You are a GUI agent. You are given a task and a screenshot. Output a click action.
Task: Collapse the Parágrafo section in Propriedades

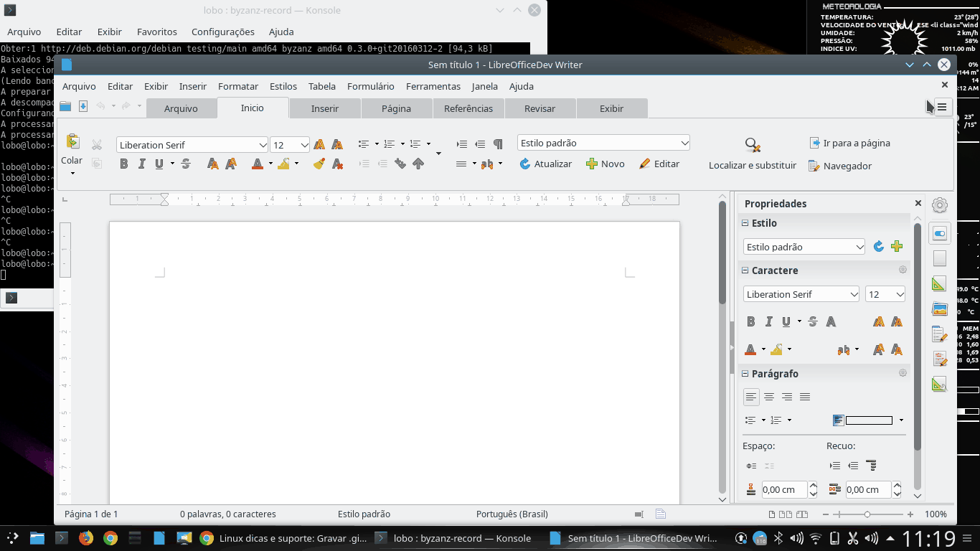pyautogui.click(x=745, y=373)
